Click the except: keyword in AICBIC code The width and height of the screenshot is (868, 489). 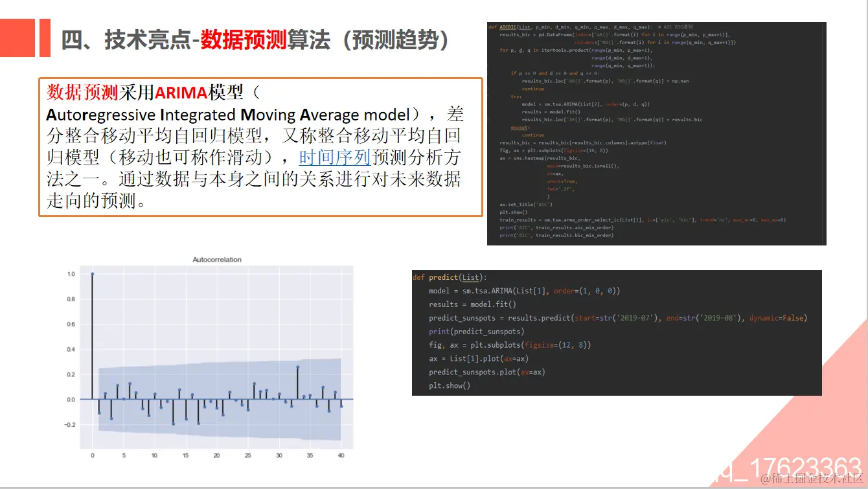520,128
